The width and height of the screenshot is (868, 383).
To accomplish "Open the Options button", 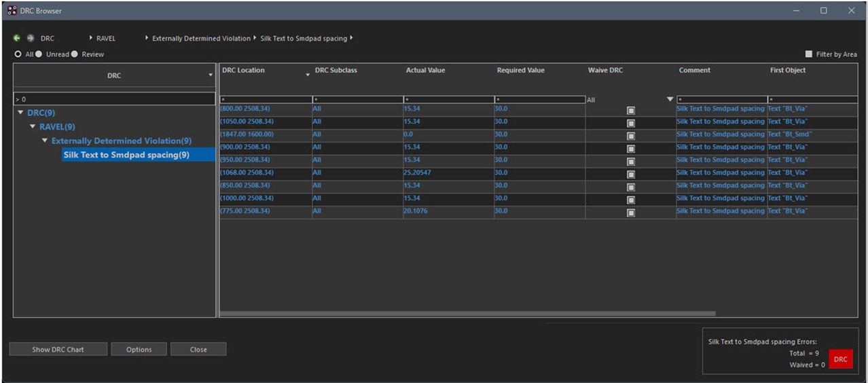I will [139, 350].
